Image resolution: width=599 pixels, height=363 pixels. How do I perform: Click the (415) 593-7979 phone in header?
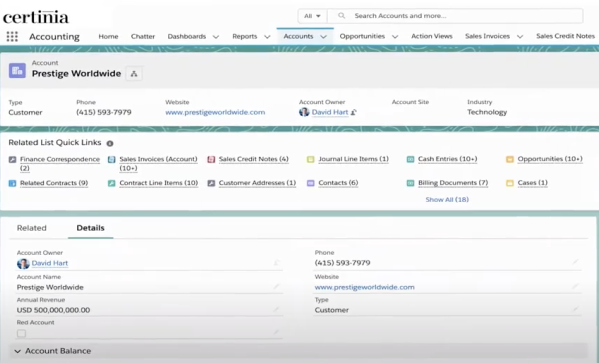104,112
